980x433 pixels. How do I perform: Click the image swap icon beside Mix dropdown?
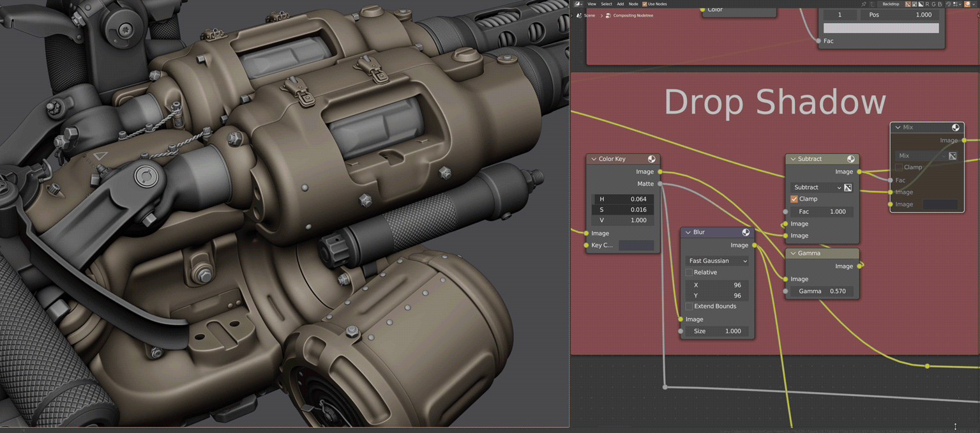click(x=952, y=156)
